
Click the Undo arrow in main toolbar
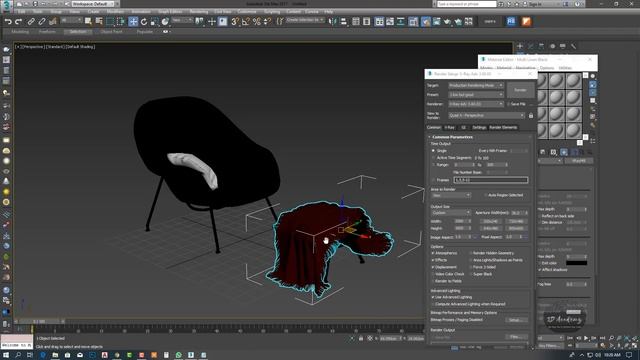pyautogui.click(x=8, y=21)
